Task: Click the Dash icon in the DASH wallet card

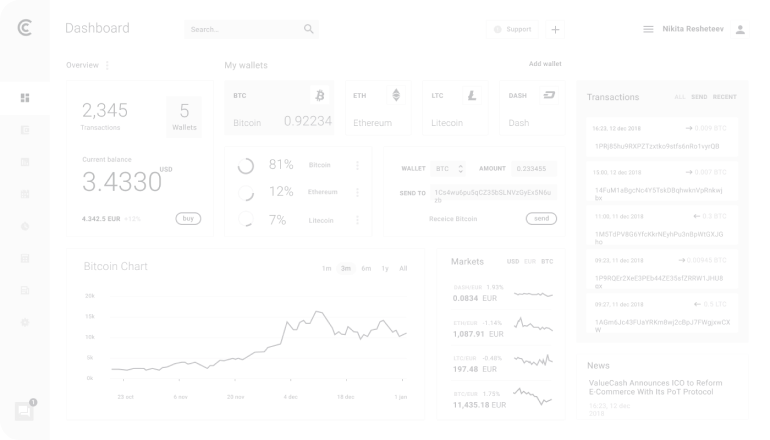Action: click(548, 96)
